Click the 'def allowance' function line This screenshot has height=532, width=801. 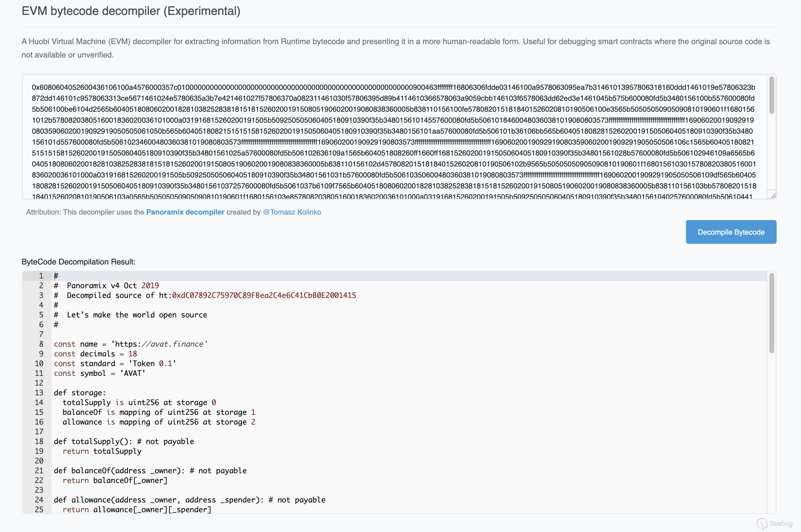(x=189, y=500)
